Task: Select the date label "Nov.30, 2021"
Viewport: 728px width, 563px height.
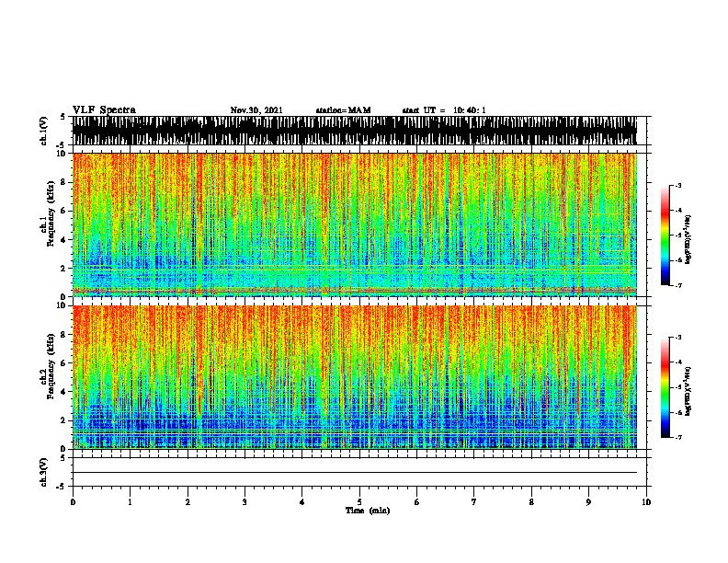Action: 256,110
